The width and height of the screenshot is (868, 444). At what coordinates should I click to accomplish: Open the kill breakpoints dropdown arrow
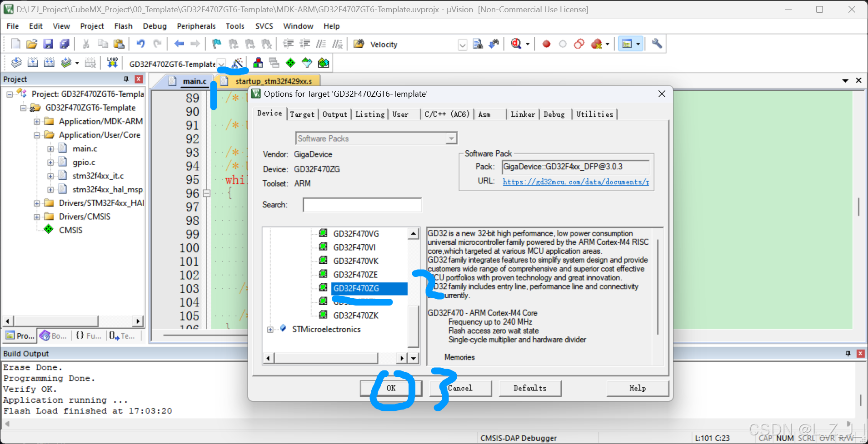(x=608, y=44)
